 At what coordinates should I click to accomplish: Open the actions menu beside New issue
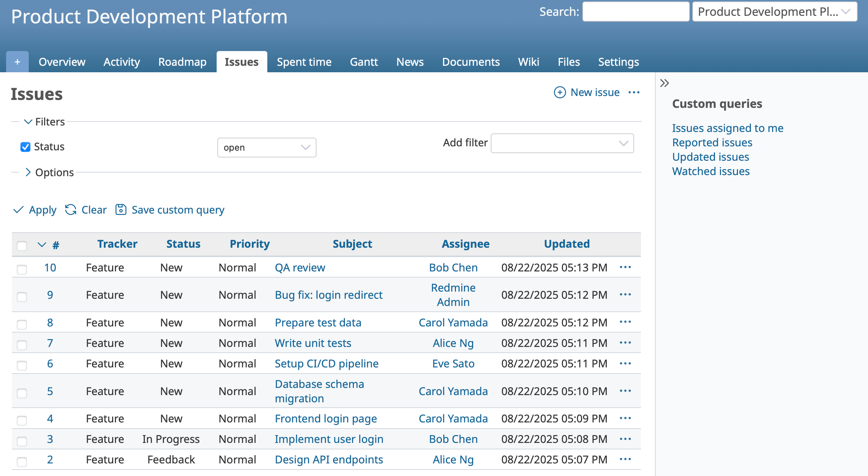[634, 92]
